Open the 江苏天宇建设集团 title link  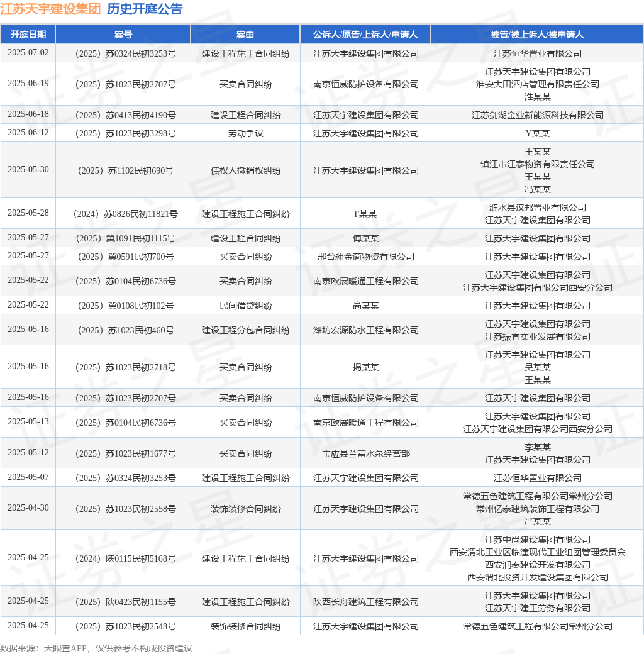click(50, 9)
